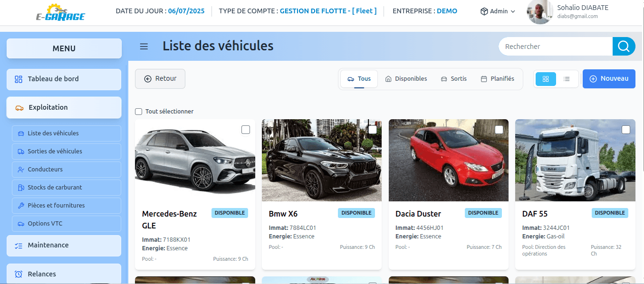This screenshot has width=644, height=284.
Task: Toggle the Tout sélectionner checkbox
Action: [139, 112]
